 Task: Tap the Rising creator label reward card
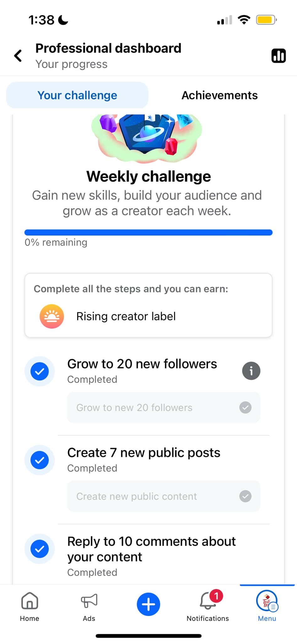point(148,305)
